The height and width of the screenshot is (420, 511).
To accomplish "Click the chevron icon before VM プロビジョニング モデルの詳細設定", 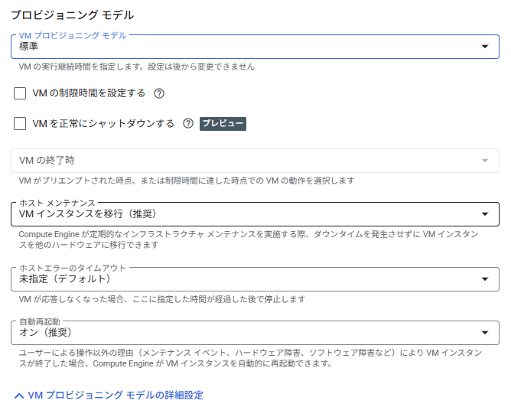I will 18,396.
